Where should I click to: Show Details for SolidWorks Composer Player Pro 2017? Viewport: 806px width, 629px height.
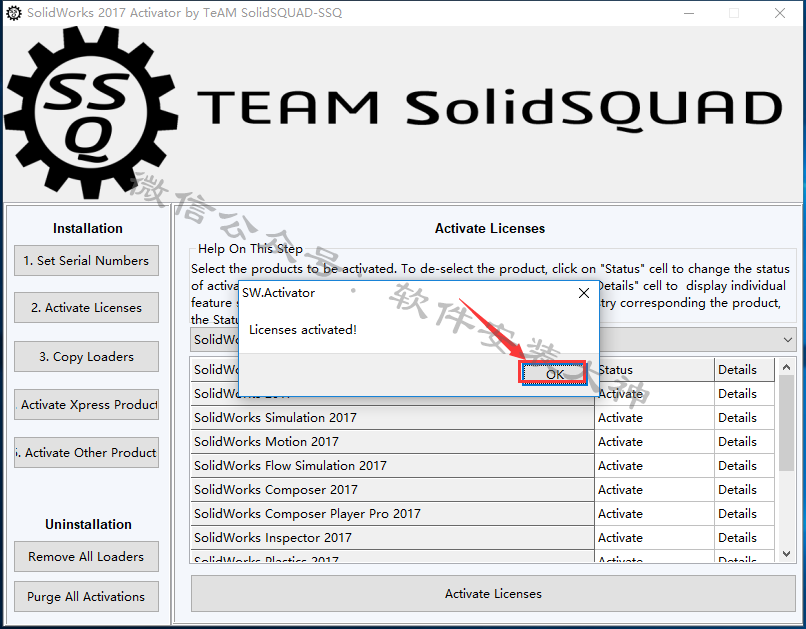pos(744,514)
